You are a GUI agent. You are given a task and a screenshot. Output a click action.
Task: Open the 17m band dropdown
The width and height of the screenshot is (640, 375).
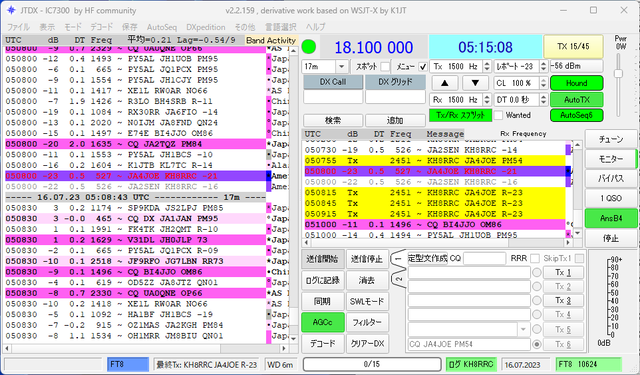342,66
